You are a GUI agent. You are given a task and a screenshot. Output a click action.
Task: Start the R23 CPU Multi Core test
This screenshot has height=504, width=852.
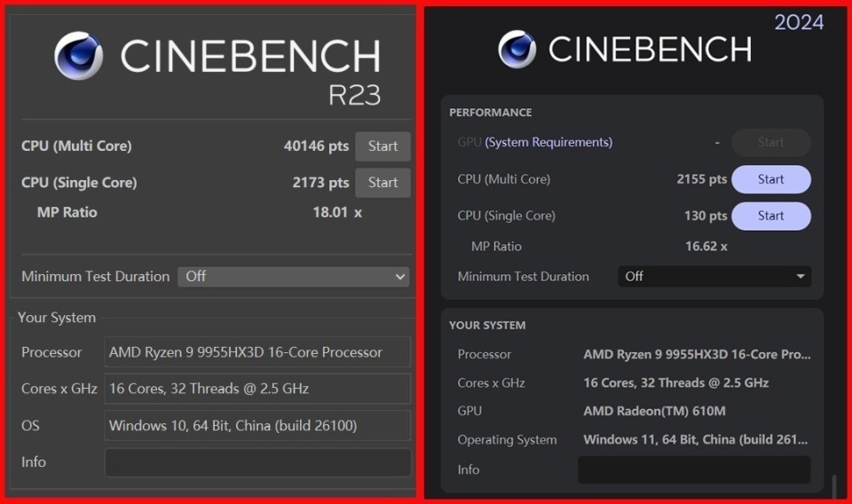pos(383,146)
